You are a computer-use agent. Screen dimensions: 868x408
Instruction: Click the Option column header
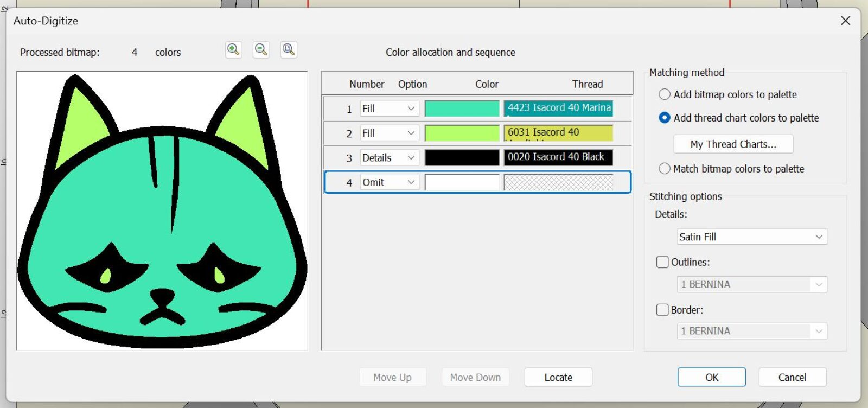(x=412, y=84)
